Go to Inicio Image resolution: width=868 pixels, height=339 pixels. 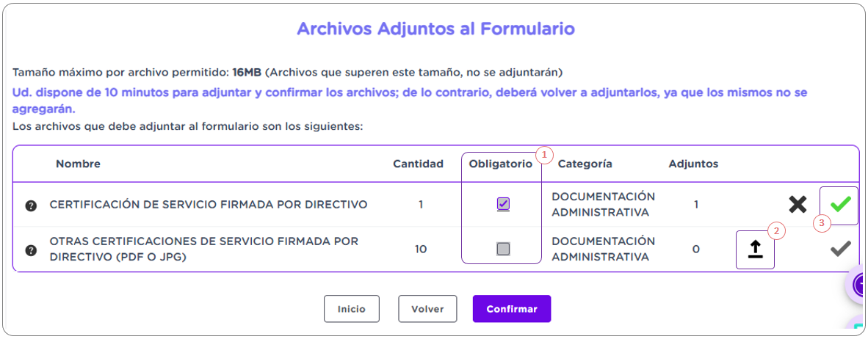pyautogui.click(x=352, y=309)
